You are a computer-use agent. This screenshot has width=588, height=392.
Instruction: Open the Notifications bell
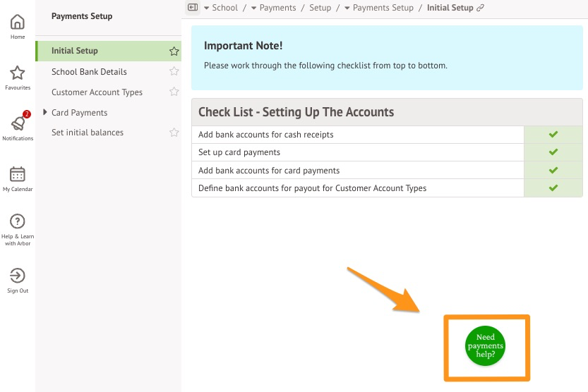[18, 123]
